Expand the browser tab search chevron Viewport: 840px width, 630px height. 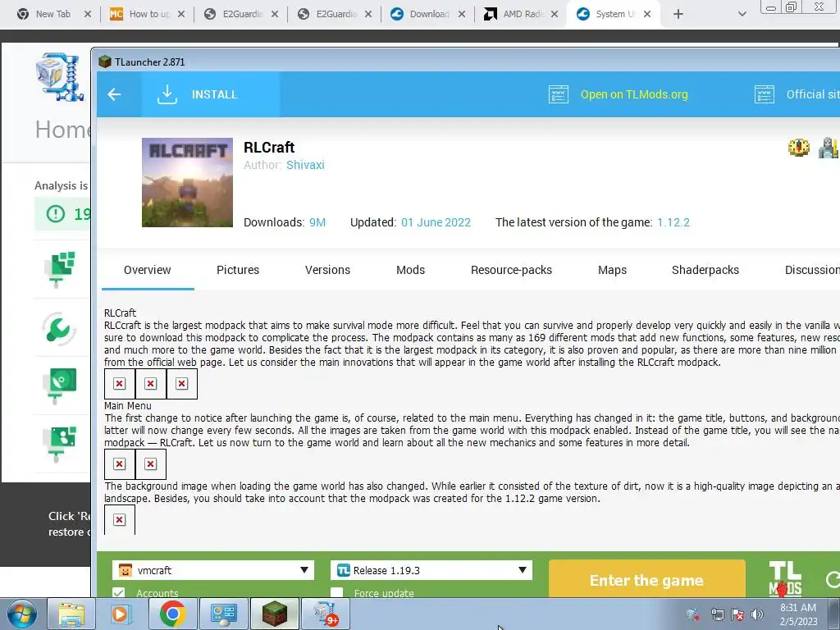[x=742, y=14]
